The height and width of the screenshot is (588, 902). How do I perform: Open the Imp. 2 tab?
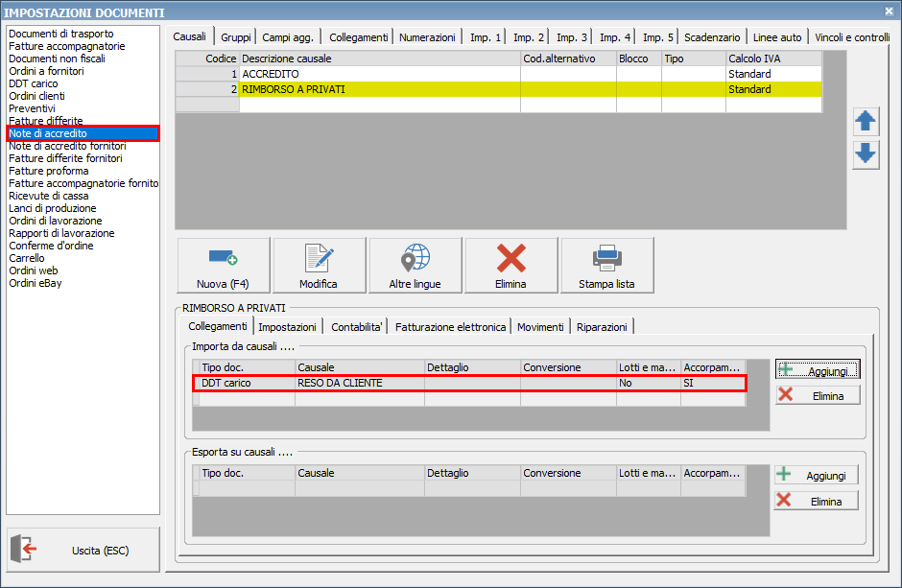point(528,37)
